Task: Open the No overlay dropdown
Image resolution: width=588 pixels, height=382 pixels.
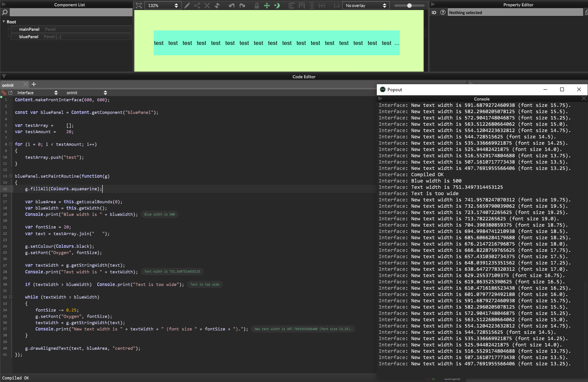Action: [366, 6]
